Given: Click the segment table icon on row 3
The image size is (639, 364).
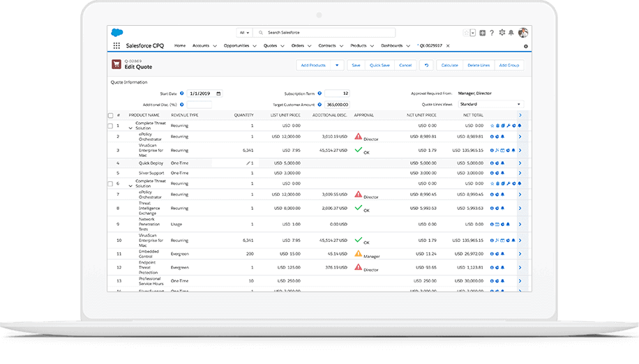Looking at the screenshot, I should 502,151.
